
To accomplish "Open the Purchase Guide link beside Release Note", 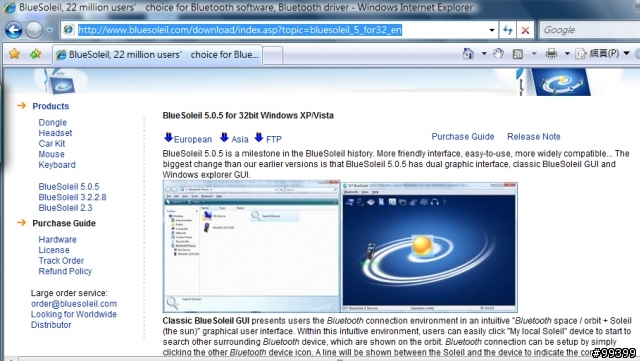I will pos(463,137).
